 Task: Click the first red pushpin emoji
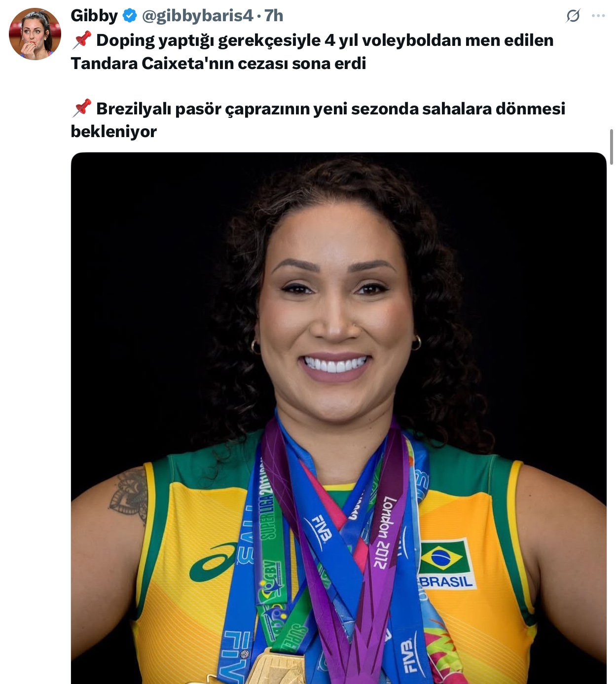tap(81, 40)
